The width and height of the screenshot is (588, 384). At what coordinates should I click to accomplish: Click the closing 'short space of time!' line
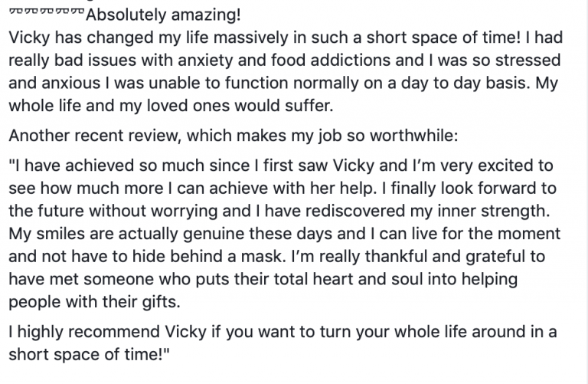pos(89,354)
